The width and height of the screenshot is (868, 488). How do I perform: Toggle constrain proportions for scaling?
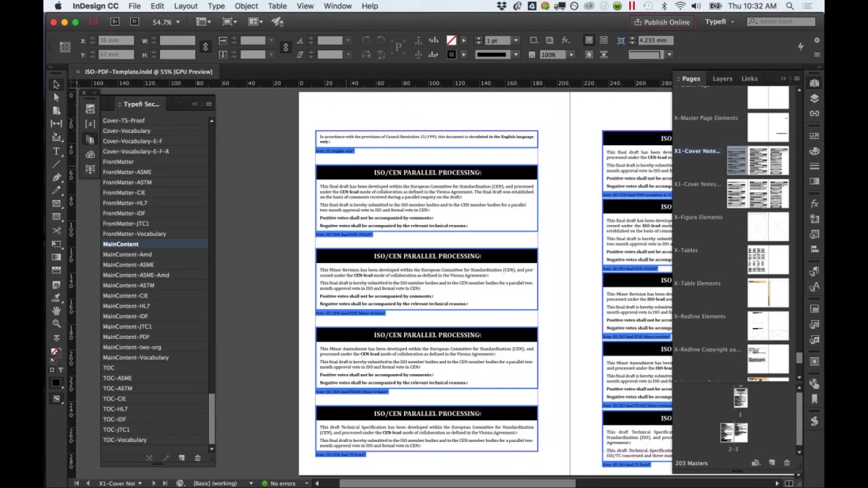coord(285,47)
